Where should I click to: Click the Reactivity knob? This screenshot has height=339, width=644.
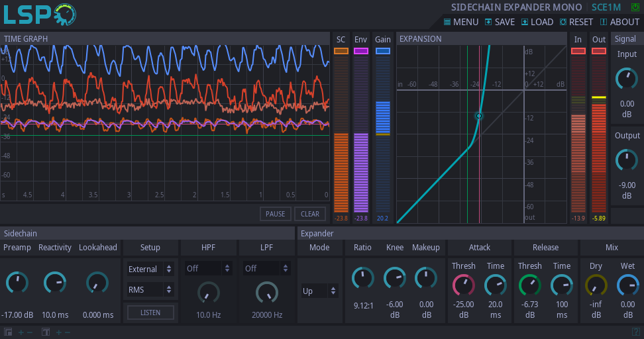(x=55, y=282)
